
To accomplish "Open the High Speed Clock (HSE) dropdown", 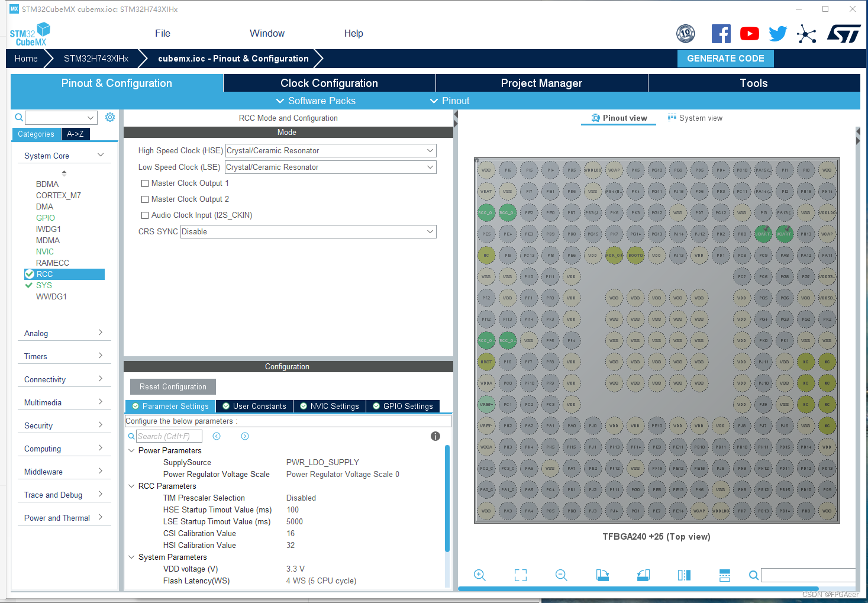I will pos(331,151).
